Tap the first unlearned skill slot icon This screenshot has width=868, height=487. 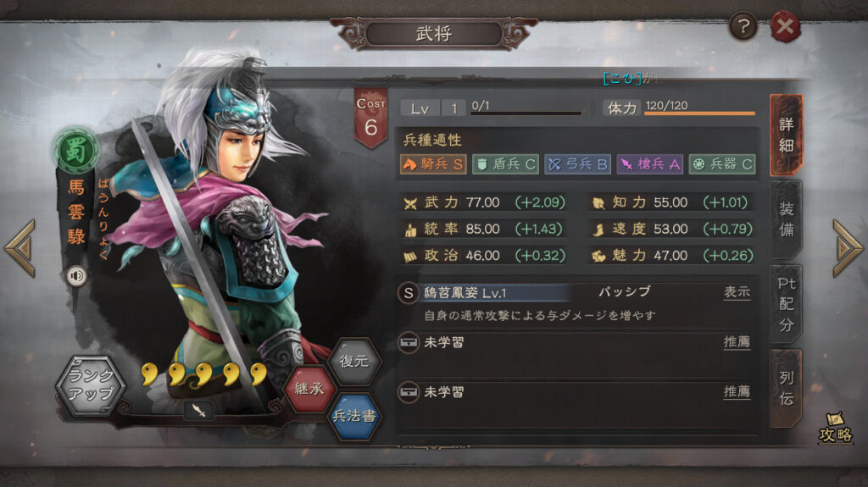(x=409, y=342)
